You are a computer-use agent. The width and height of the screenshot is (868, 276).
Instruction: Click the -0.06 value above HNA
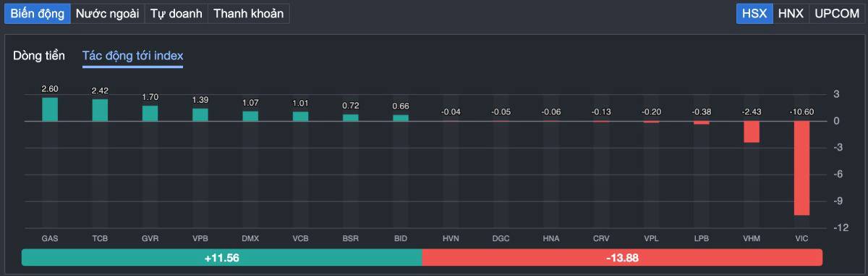coord(551,112)
